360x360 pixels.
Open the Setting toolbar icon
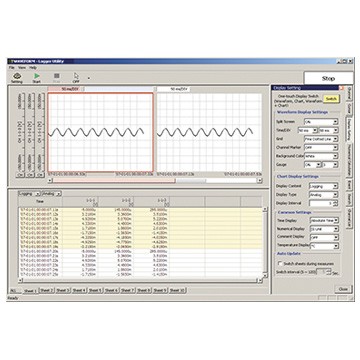[17, 78]
